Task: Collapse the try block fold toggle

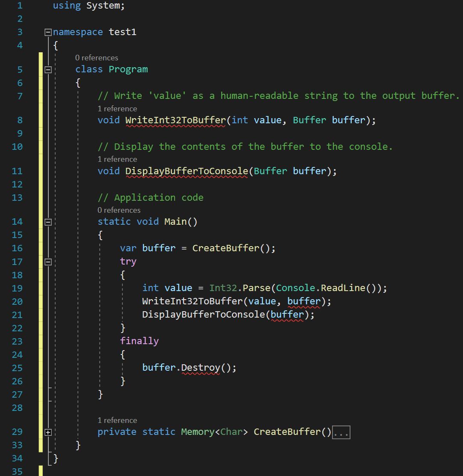Action: (48, 262)
